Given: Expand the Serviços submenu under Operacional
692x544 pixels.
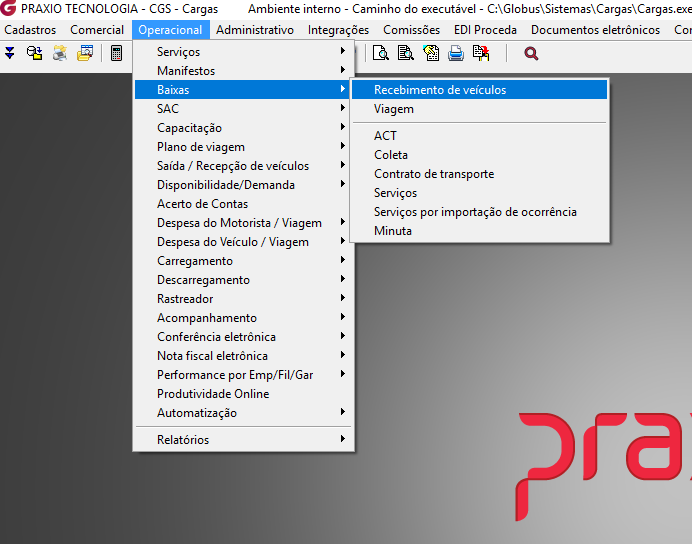Looking at the screenshot, I should pyautogui.click(x=244, y=52).
